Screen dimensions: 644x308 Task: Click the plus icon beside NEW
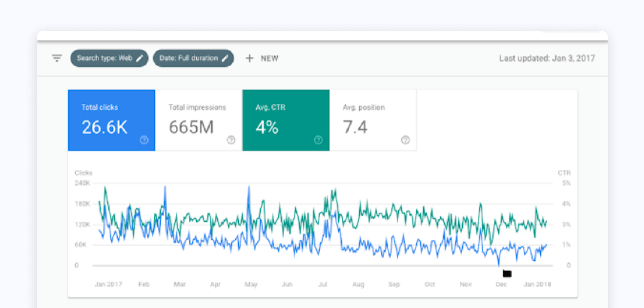[x=250, y=58]
